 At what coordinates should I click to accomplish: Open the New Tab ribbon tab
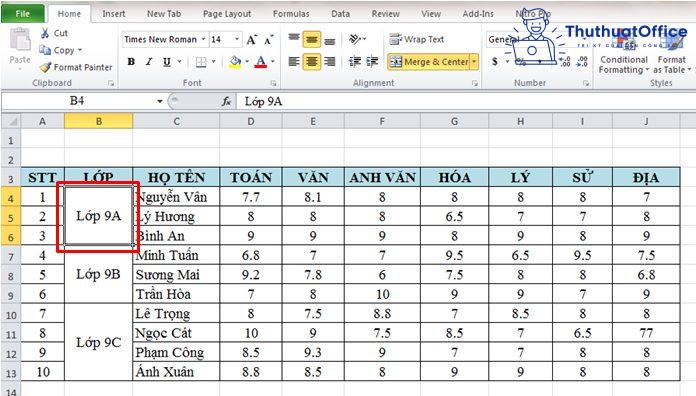[164, 14]
